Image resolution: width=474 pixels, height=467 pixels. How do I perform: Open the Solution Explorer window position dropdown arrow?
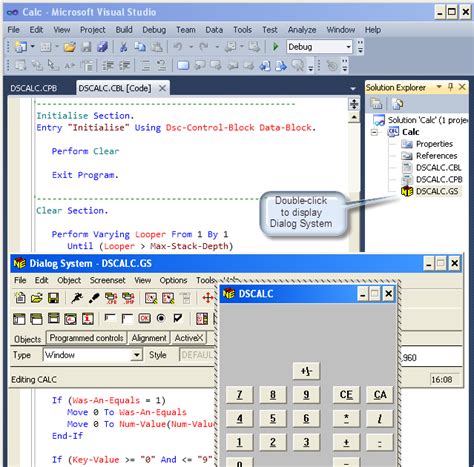coord(439,87)
